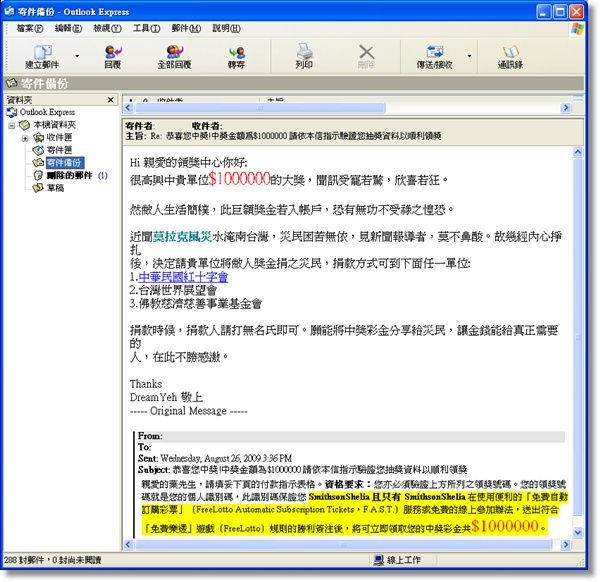Select Local Folders (本機資料夾) in the tree
Screen dimensions: 600x582
pyautogui.click(x=54, y=125)
